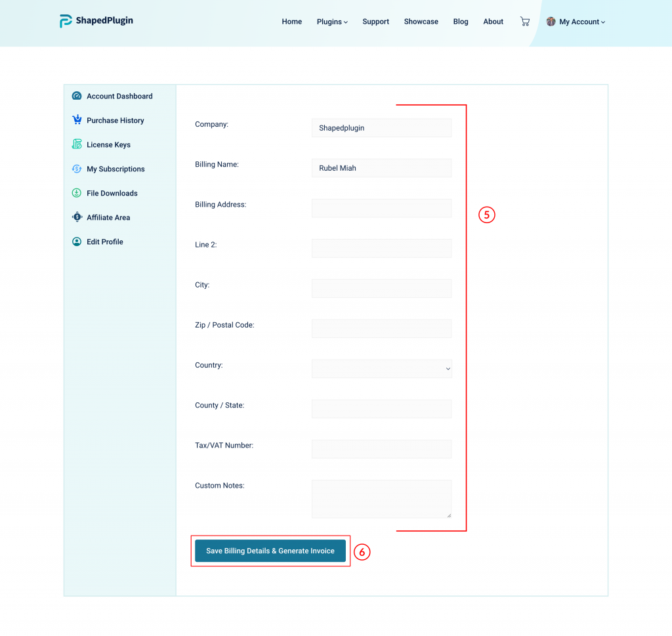Click into the City field

click(381, 288)
